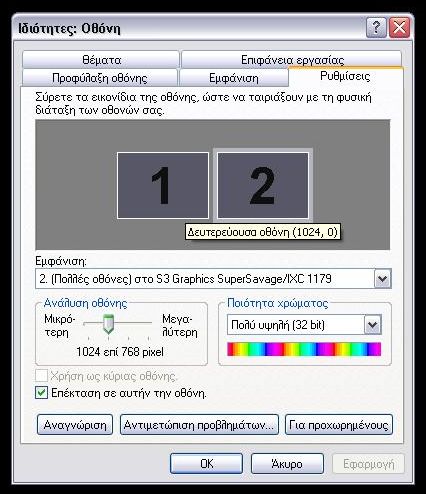Click the Για προχωρημένους advanced button
The image size is (426, 494).
click(x=339, y=425)
